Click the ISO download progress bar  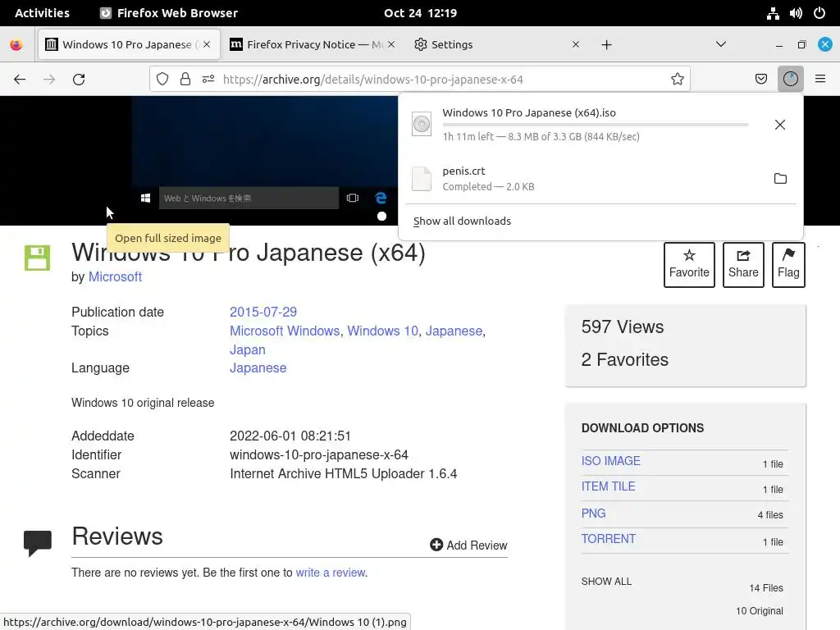(596, 125)
